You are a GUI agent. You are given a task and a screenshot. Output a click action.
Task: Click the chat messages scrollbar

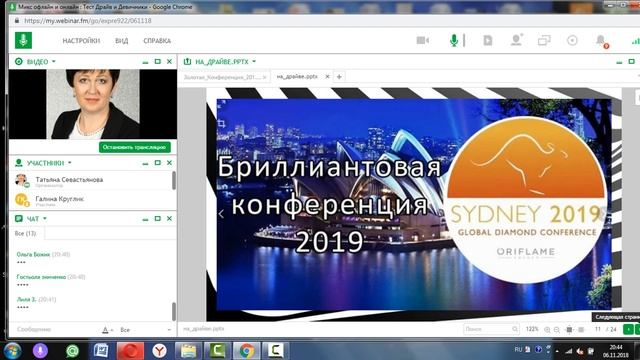click(x=174, y=311)
